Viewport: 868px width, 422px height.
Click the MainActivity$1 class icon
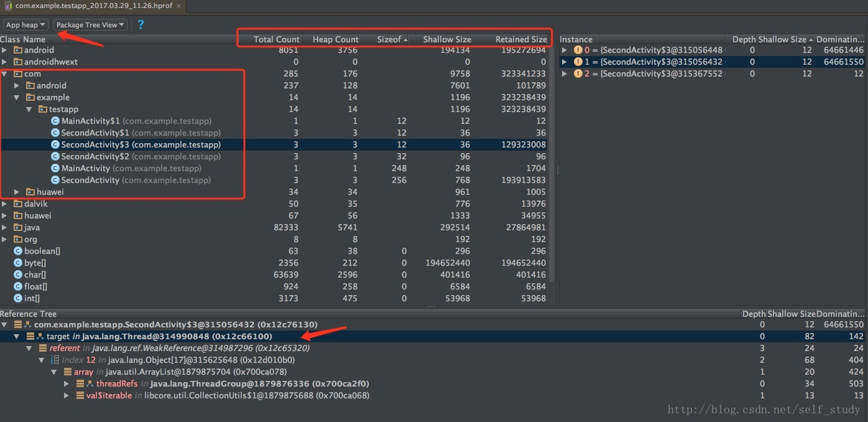click(x=55, y=121)
